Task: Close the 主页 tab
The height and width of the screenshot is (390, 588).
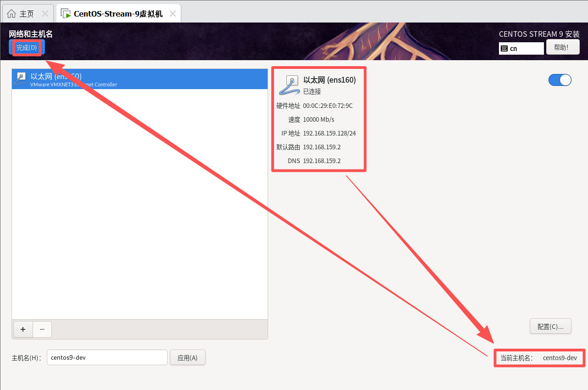Action: point(45,13)
